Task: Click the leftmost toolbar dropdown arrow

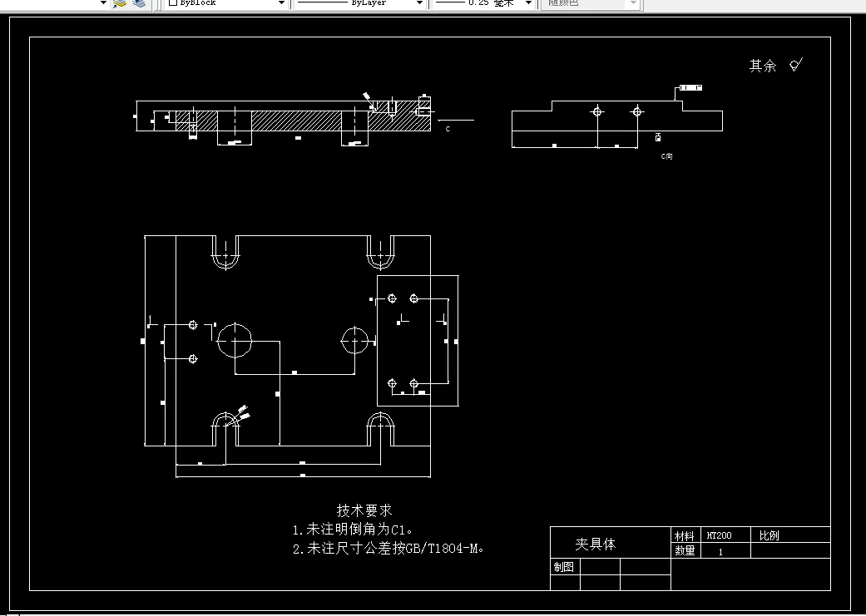Action: pyautogui.click(x=101, y=2)
